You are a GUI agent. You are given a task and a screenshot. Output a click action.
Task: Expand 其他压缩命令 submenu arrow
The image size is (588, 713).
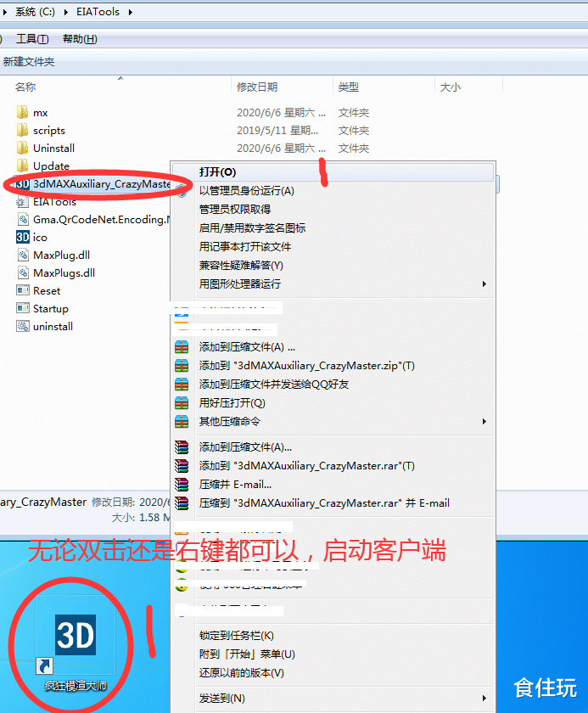click(484, 422)
